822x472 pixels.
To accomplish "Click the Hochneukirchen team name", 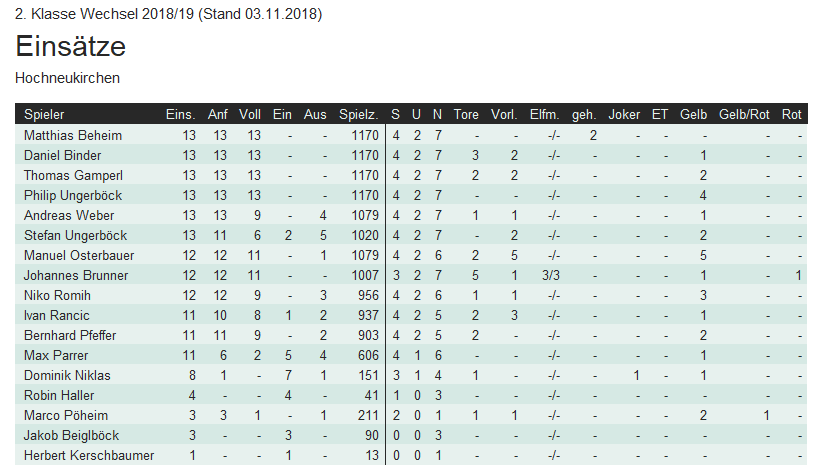I will click(x=68, y=77).
